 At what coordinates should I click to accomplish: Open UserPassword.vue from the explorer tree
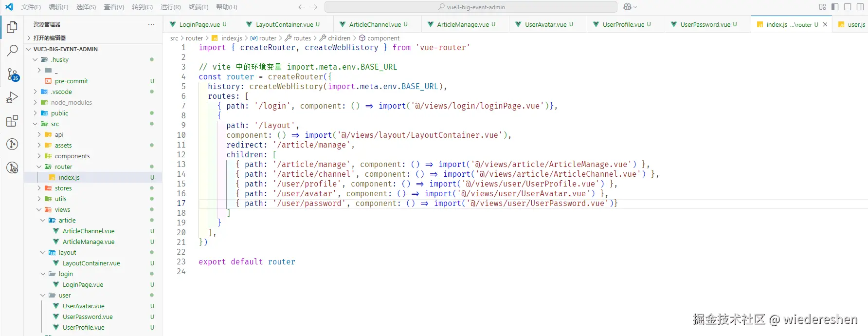[92, 317]
